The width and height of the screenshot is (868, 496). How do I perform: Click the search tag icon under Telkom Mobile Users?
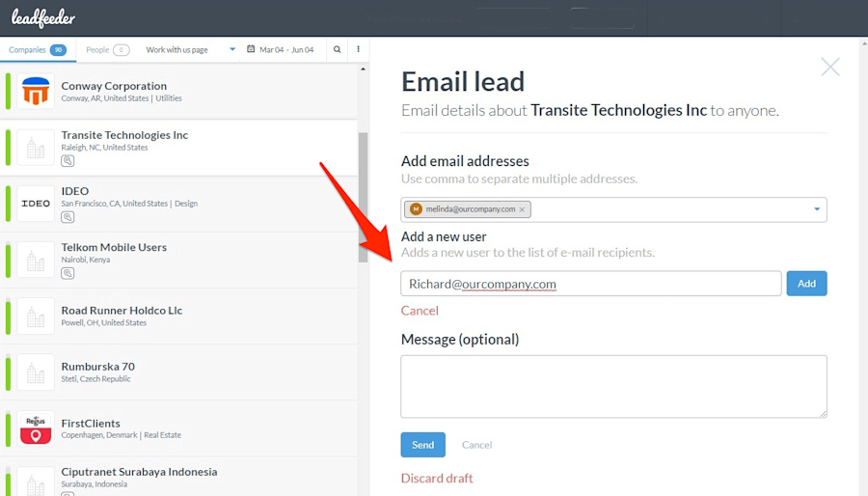pyautogui.click(x=68, y=273)
